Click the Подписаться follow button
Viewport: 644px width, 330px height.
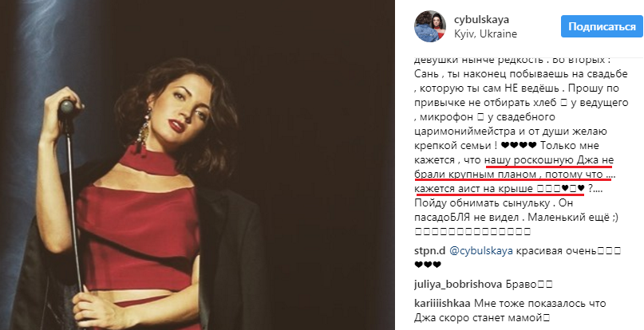[602, 26]
